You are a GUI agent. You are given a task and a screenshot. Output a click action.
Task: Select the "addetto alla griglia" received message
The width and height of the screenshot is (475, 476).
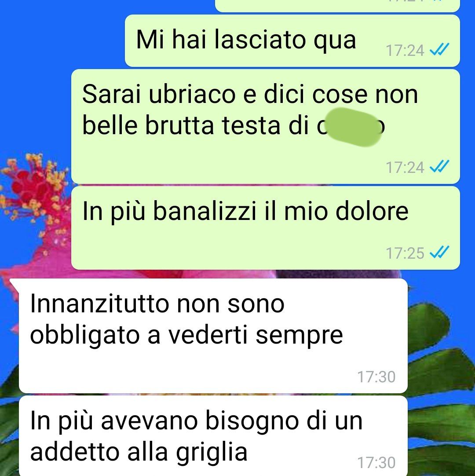[213, 436]
